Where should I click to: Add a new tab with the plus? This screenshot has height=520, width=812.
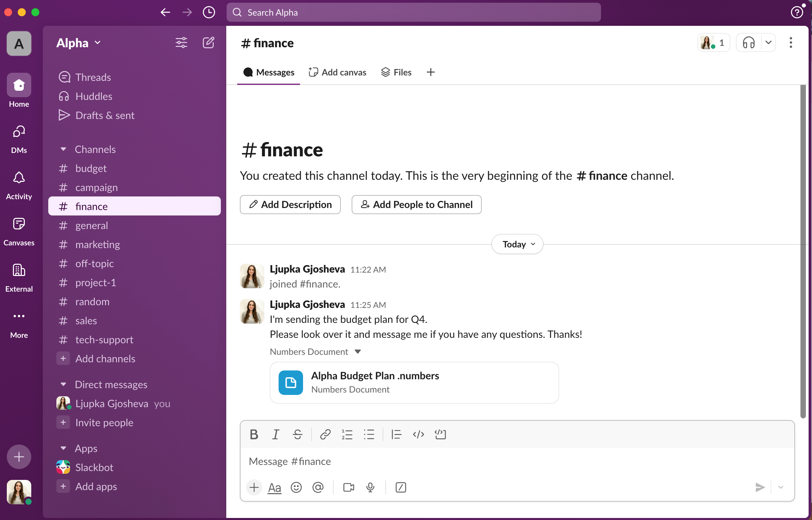click(x=431, y=72)
